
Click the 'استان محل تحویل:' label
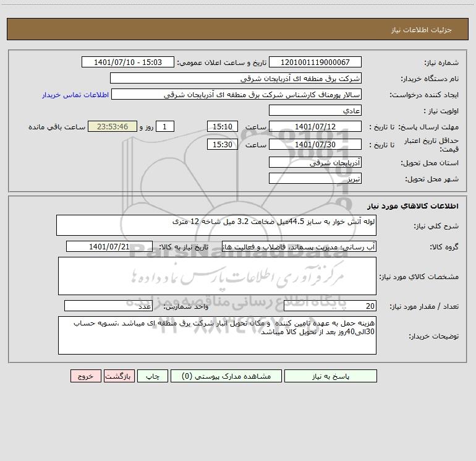[430, 163]
